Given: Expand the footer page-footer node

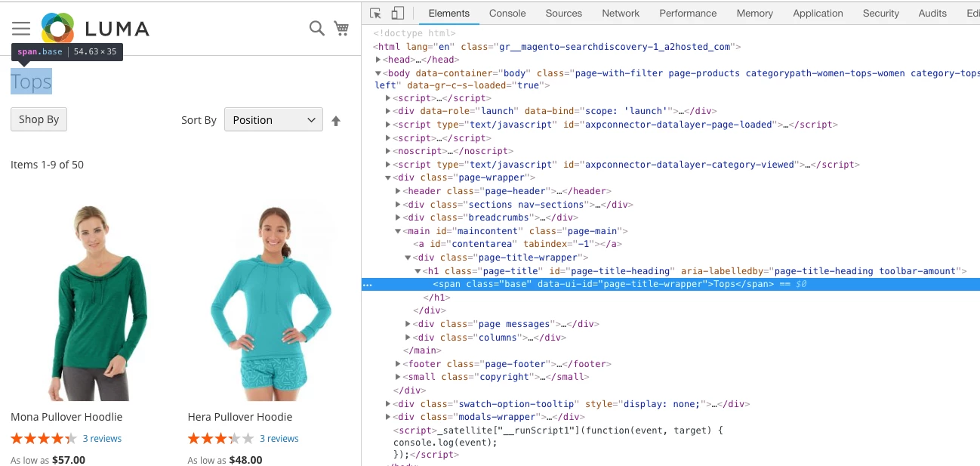Looking at the screenshot, I should (x=399, y=364).
